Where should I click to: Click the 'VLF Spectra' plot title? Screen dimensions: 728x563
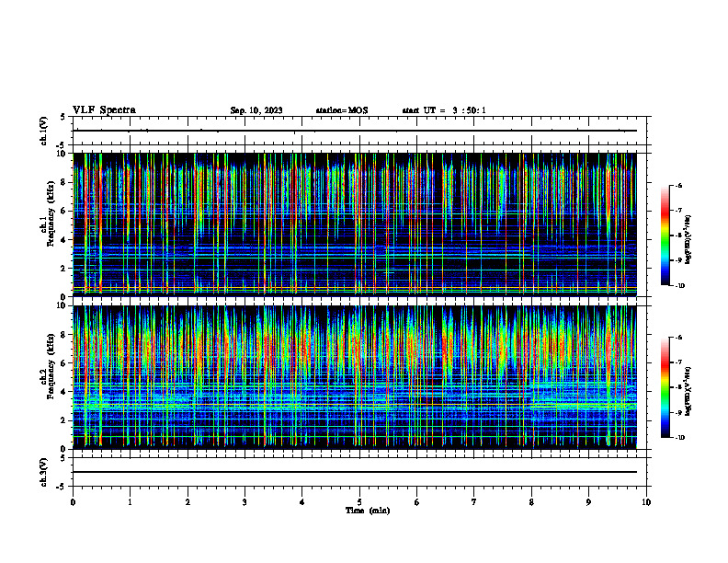104,110
